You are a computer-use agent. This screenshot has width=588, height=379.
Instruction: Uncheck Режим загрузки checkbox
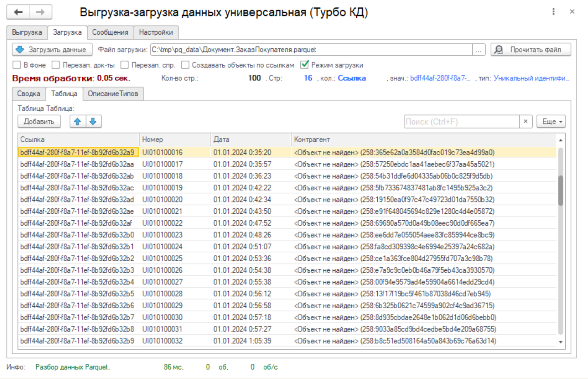(305, 64)
